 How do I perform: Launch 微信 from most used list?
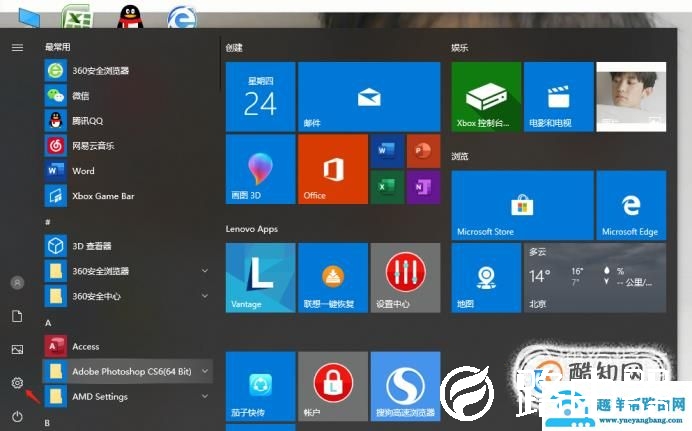pyautogui.click(x=128, y=96)
